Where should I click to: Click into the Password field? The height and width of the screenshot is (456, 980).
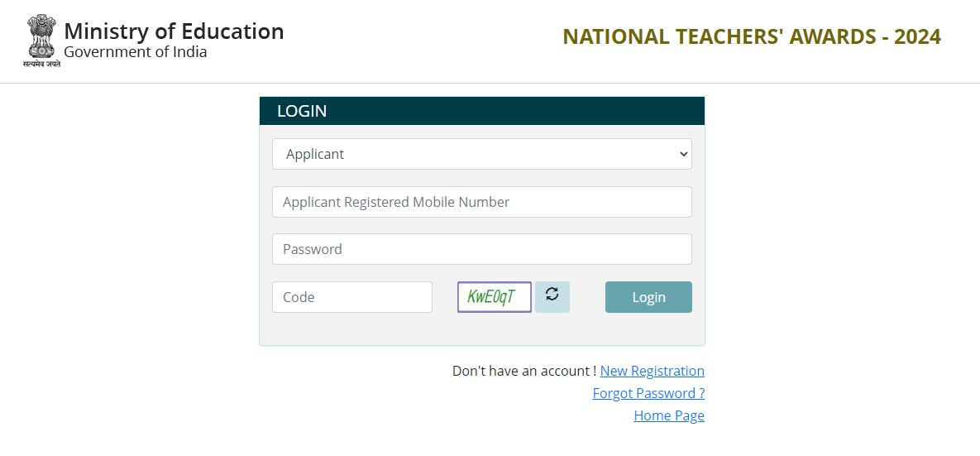pos(482,249)
